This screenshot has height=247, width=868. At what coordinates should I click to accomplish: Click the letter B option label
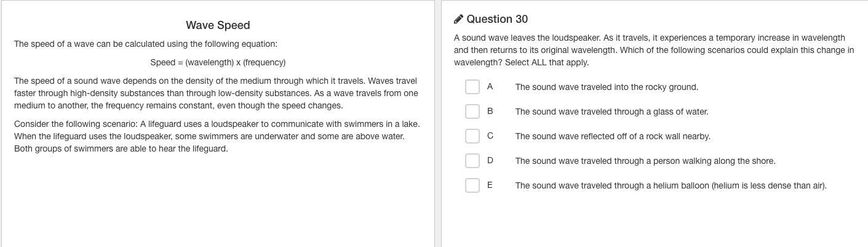point(490,111)
